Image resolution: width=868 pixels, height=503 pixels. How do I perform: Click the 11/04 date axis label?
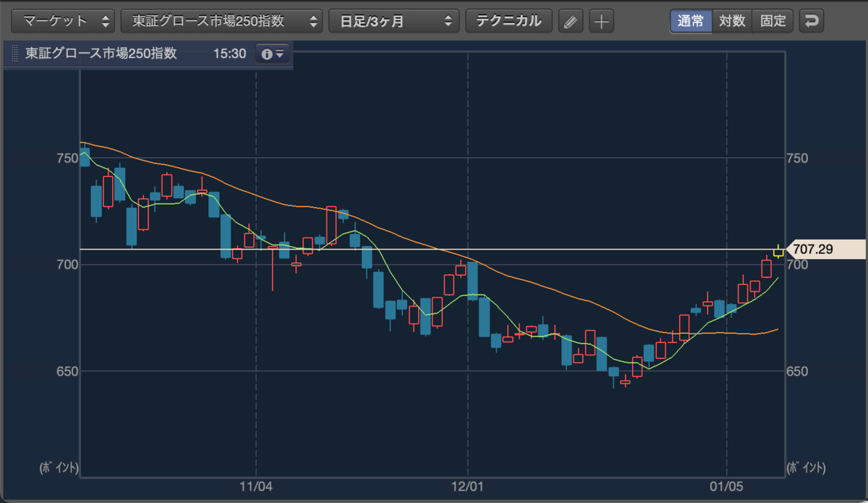257,488
